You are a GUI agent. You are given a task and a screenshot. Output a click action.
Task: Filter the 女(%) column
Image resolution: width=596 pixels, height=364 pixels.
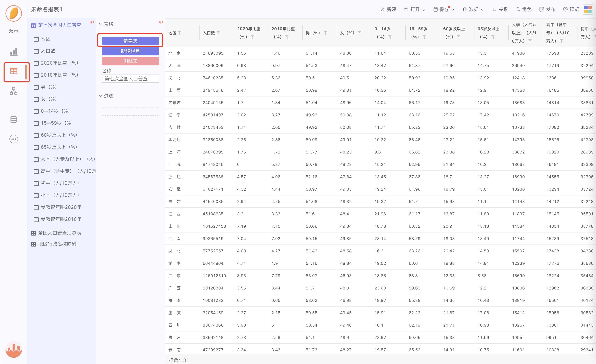(360, 33)
